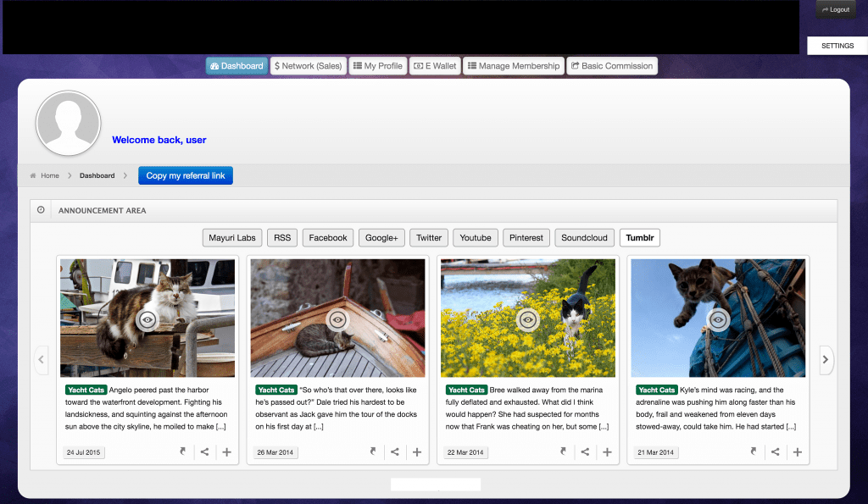Select the Google+ feed filter
This screenshot has height=504, width=868.
pos(381,238)
